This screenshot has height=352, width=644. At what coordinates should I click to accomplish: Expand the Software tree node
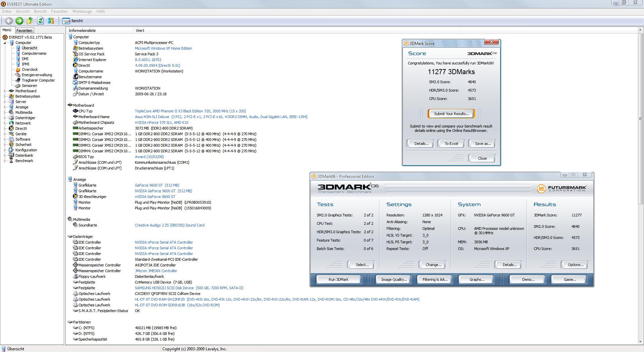click(5, 139)
